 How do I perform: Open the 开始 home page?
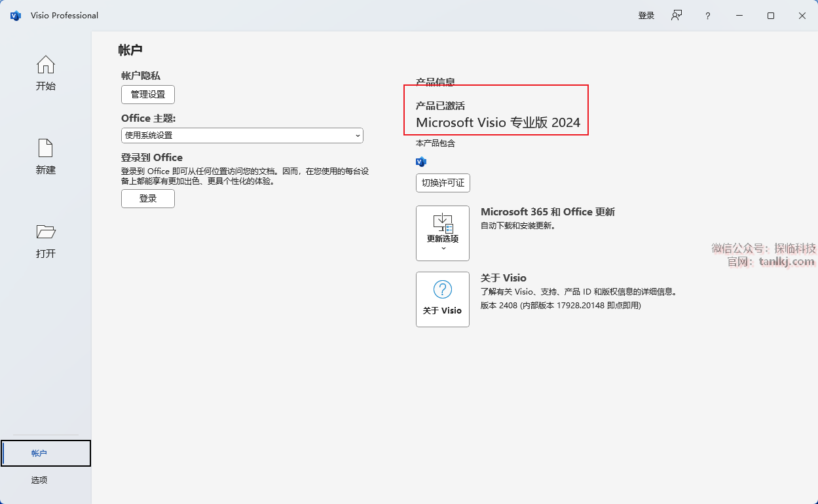tap(46, 73)
